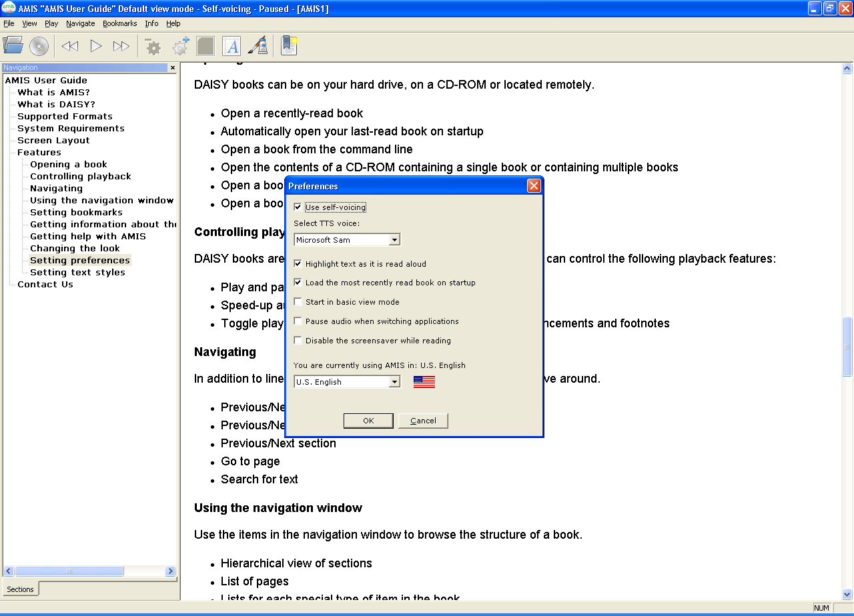Click Cancel in Preferences dialog

423,421
